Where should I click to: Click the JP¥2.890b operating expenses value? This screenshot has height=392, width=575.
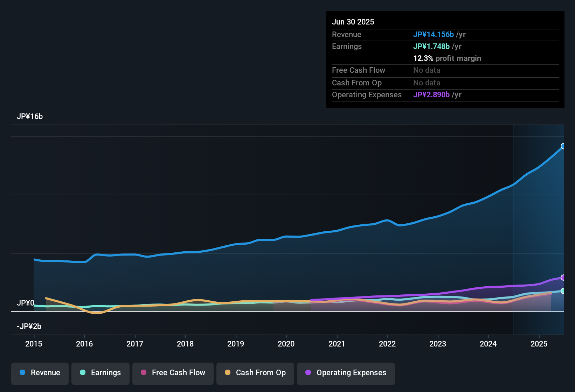coord(431,94)
